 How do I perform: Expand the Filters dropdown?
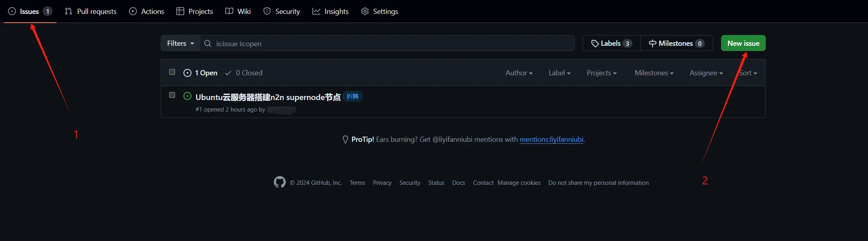180,43
